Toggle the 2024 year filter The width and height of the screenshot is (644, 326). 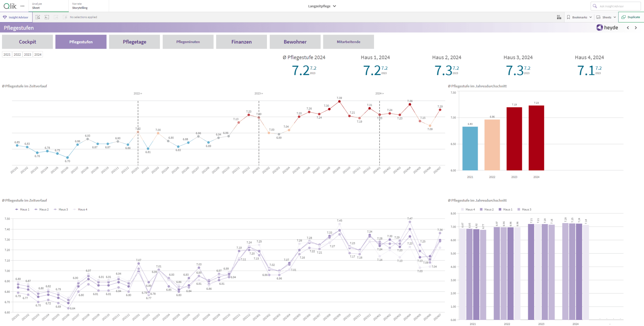pyautogui.click(x=38, y=54)
